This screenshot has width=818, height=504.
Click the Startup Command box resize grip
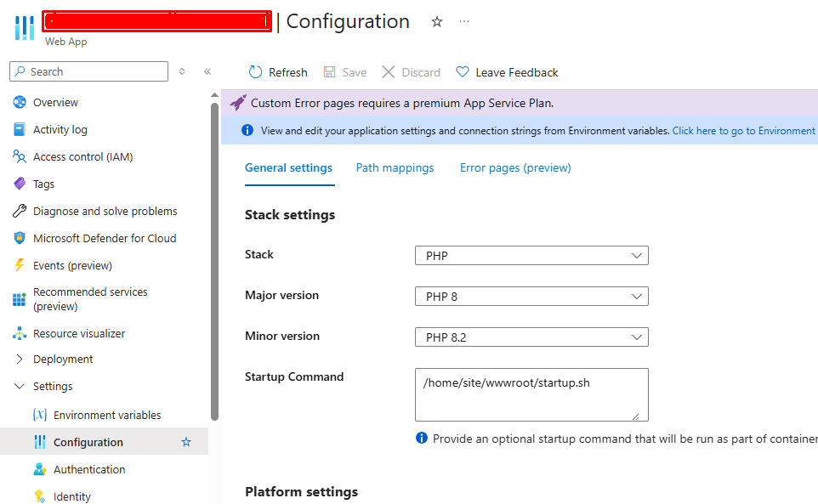click(x=635, y=416)
